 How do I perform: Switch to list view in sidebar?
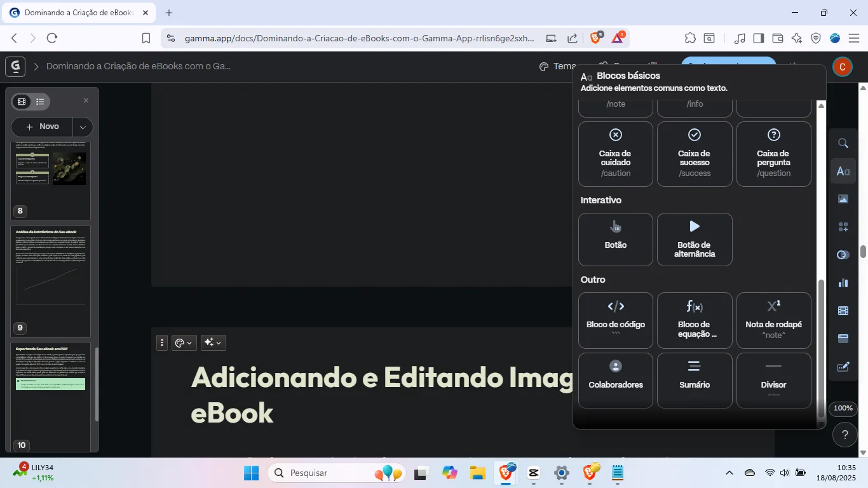[x=40, y=102]
